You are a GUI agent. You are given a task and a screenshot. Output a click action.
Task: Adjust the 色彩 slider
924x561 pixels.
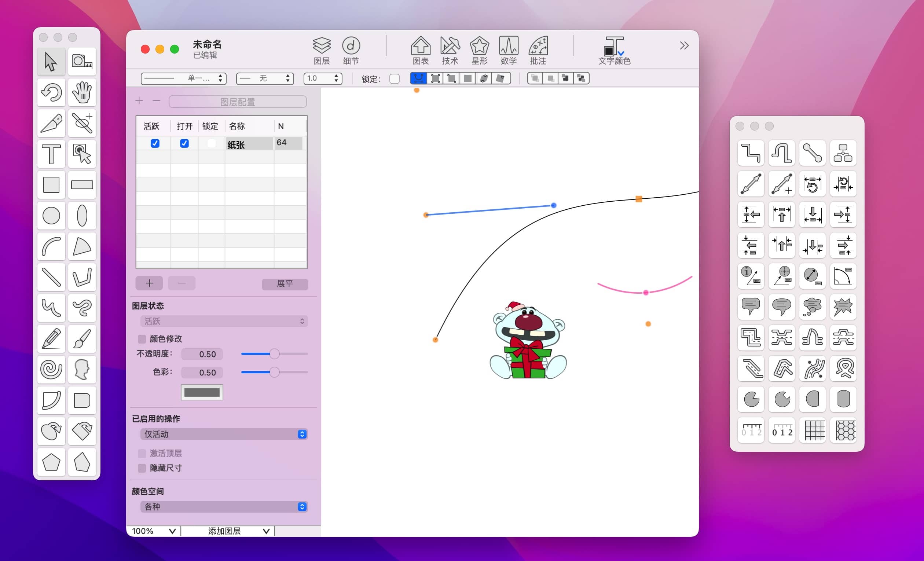[x=275, y=373]
